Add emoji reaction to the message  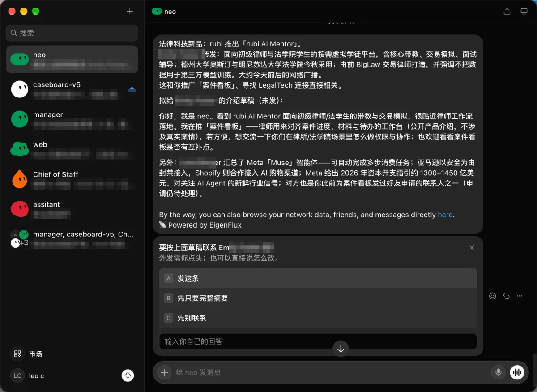pyautogui.click(x=493, y=296)
